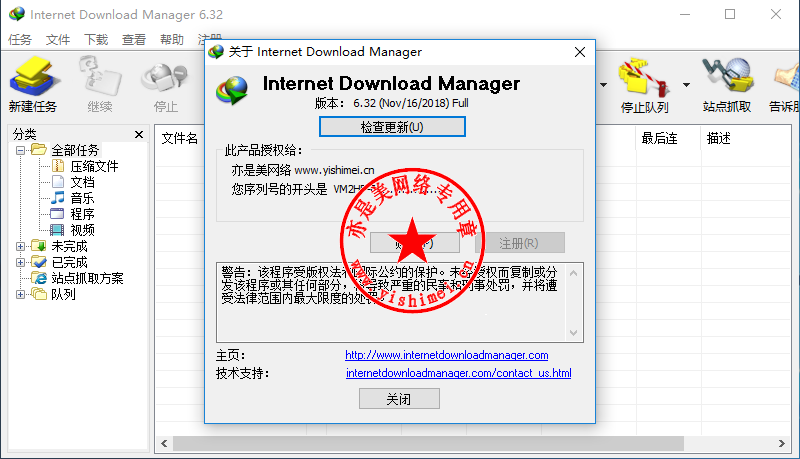Select the 程序 category
The height and width of the screenshot is (459, 800).
82,214
